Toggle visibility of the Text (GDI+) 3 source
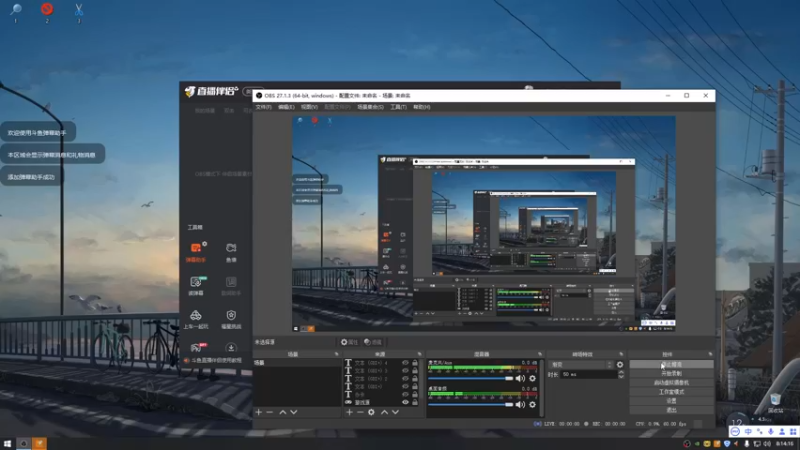This screenshot has height=450, width=800. (x=406, y=371)
